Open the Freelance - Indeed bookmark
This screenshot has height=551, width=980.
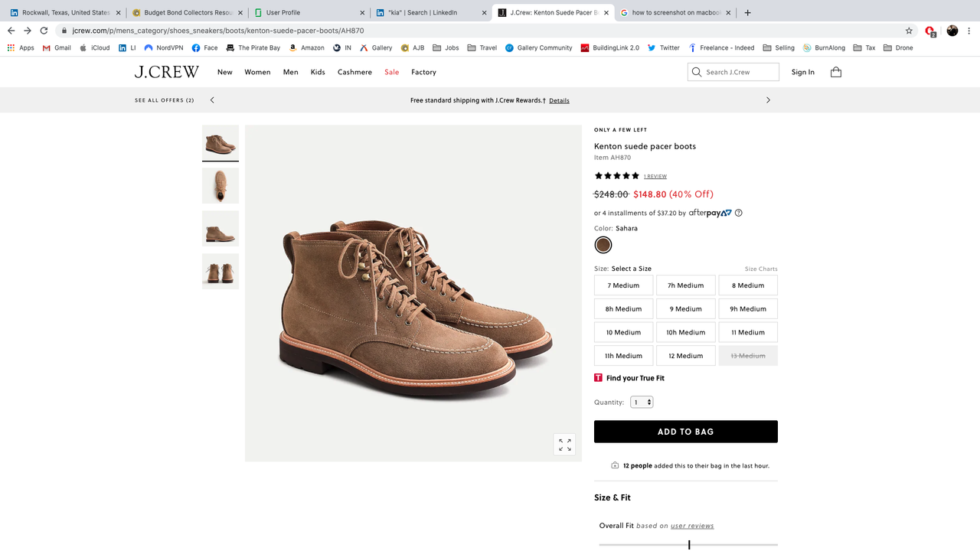pos(721,47)
